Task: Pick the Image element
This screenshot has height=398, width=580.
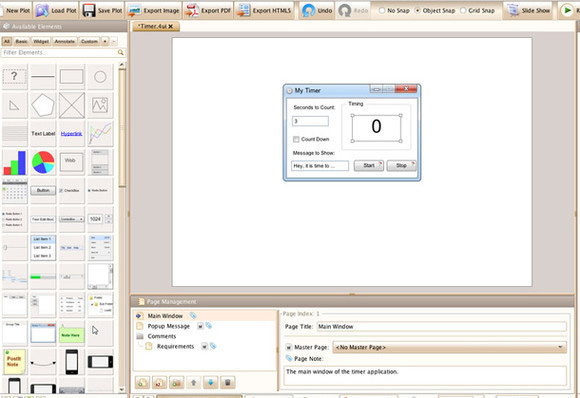Action: point(100,105)
